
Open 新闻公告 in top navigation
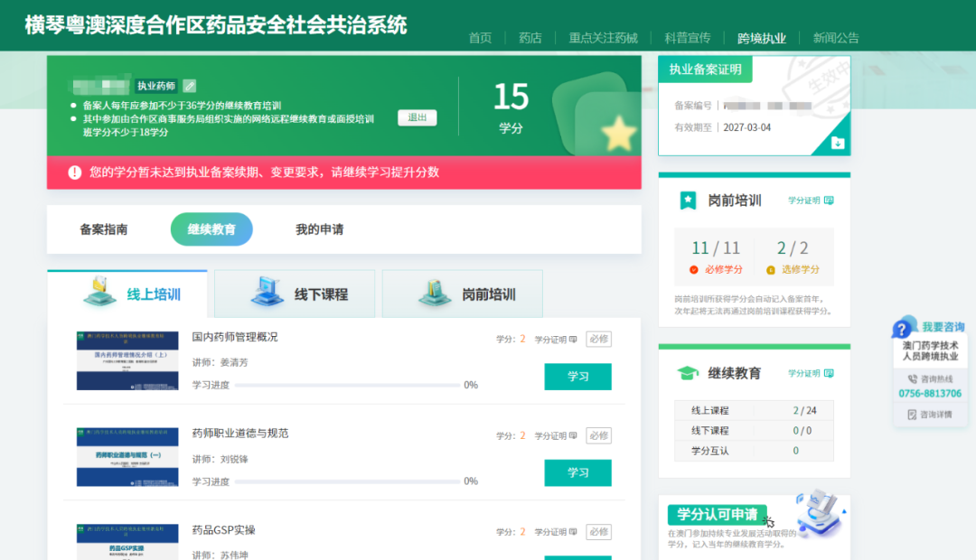(836, 38)
